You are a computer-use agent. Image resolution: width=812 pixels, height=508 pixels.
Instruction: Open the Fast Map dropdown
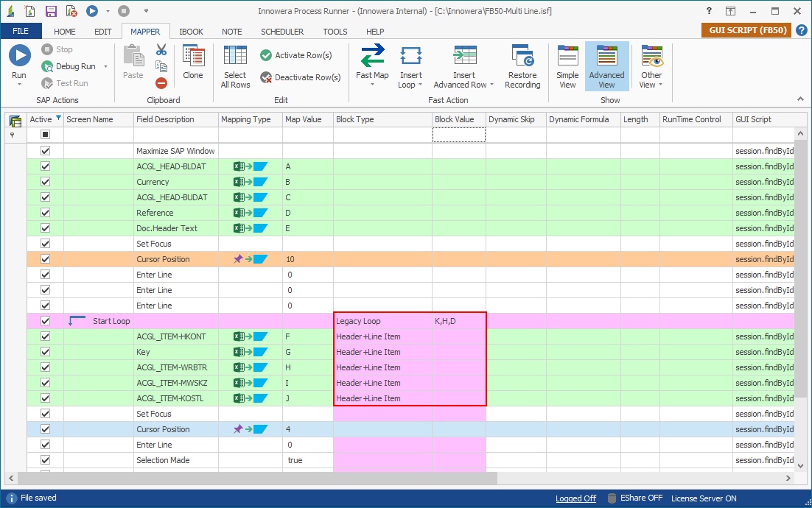pos(372,84)
